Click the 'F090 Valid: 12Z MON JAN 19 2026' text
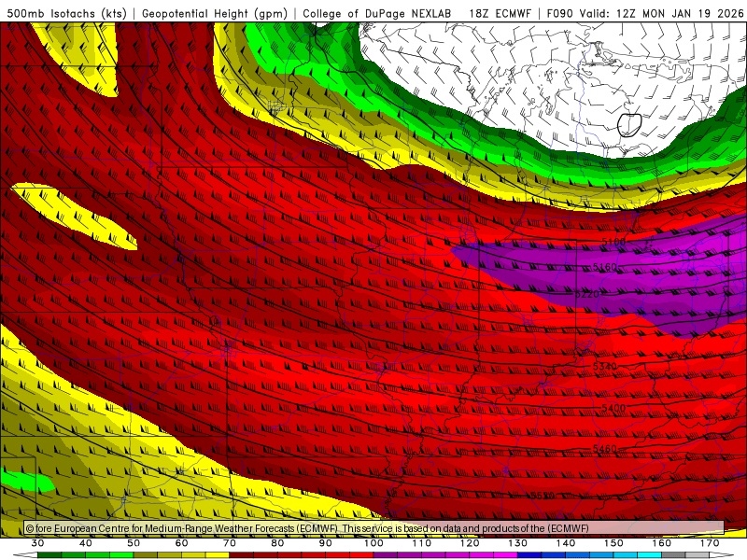 click(645, 13)
